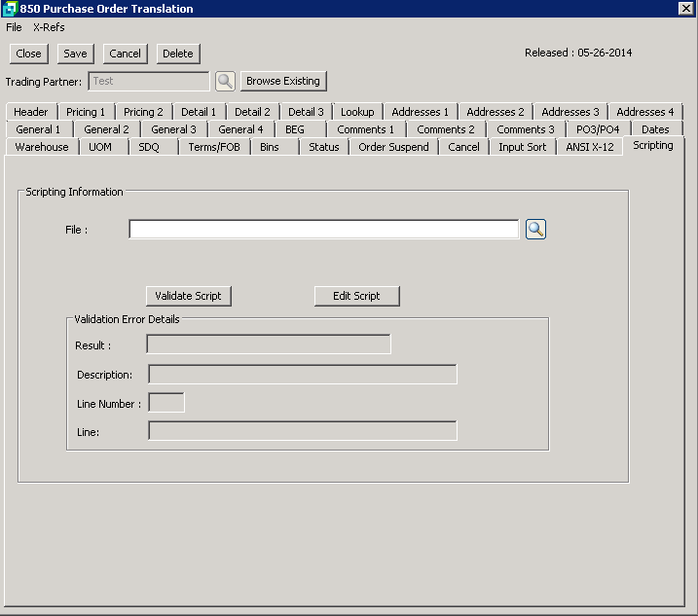Screen dimensions: 698x616
Task: Click the Edit Script button
Action: point(356,296)
